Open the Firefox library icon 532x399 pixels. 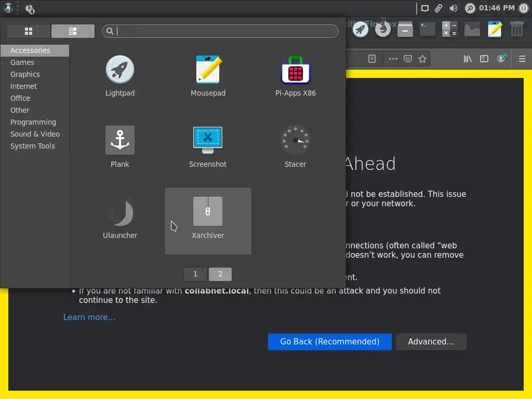click(468, 59)
